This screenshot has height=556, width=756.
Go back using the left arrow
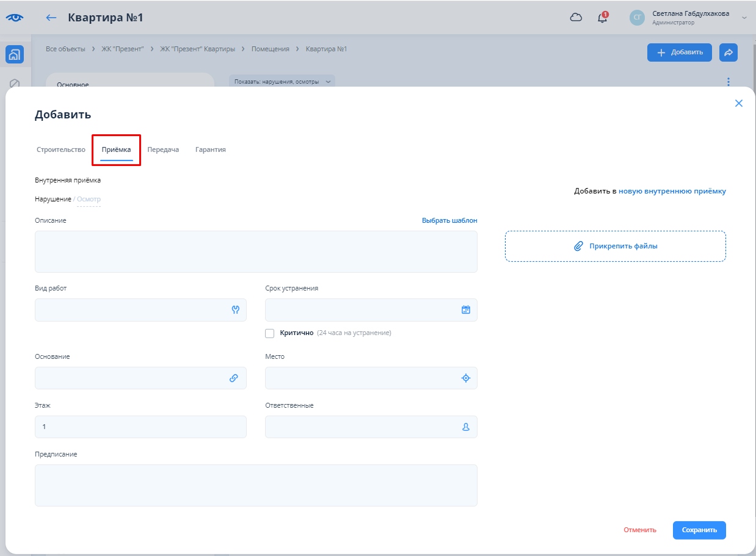(x=51, y=18)
